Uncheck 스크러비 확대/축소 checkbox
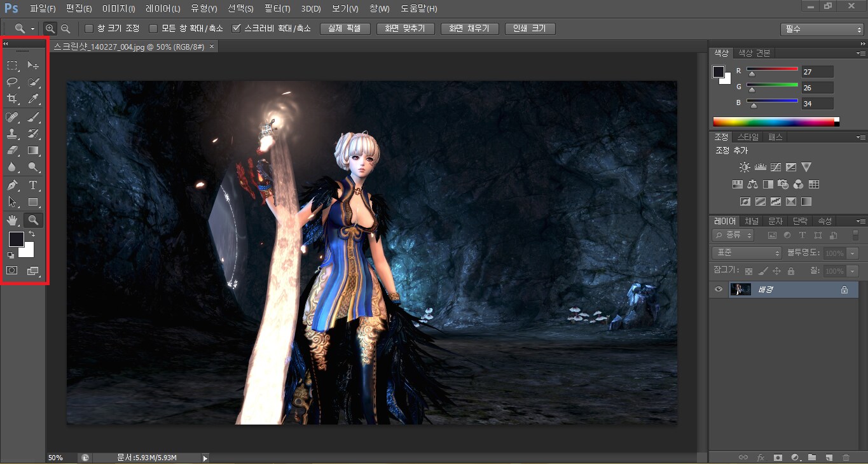This screenshot has width=868, height=464. pos(237,29)
